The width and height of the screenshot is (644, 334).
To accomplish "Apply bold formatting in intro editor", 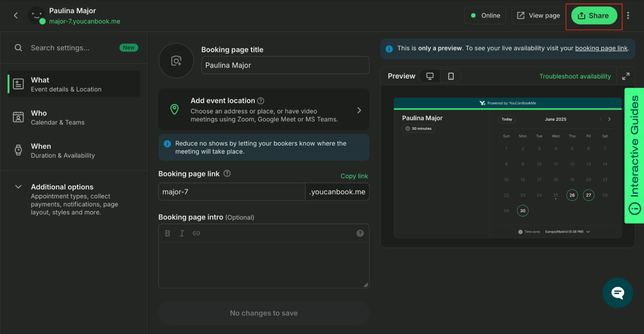I will 168,233.
